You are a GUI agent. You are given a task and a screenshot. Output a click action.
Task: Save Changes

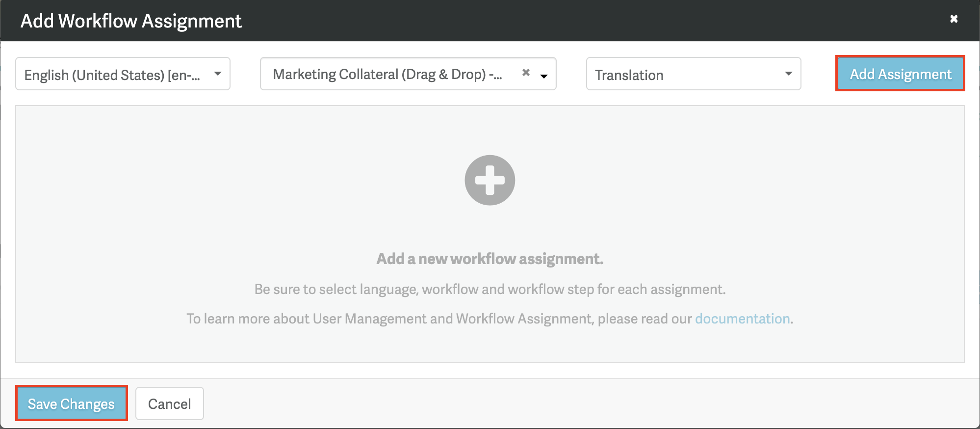point(71,403)
